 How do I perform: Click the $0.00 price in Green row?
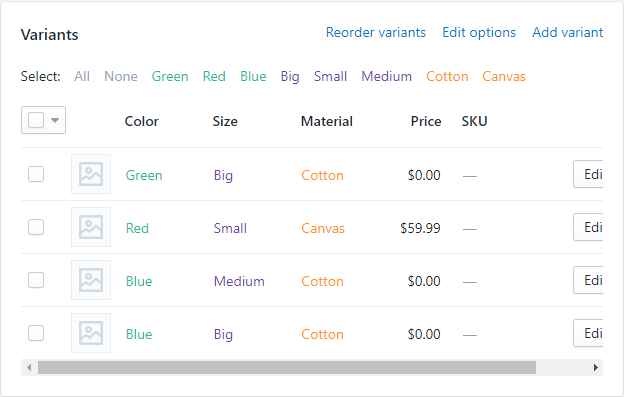[424, 175]
